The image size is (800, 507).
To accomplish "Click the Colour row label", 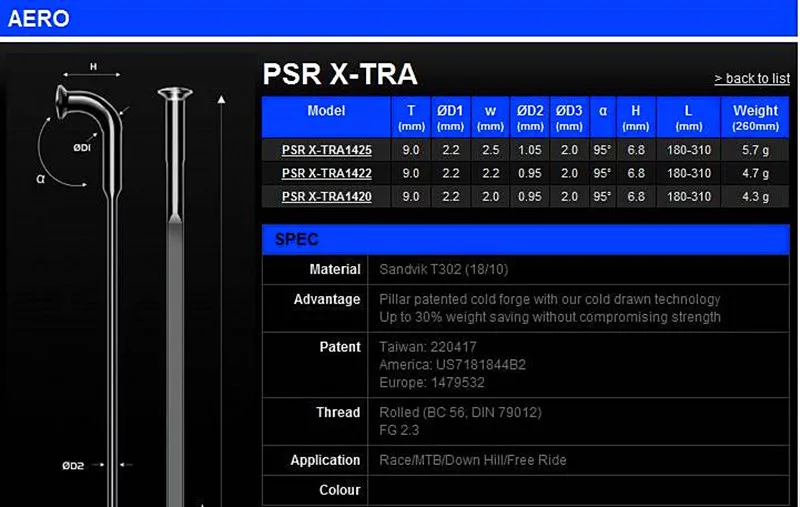I will point(339,490).
